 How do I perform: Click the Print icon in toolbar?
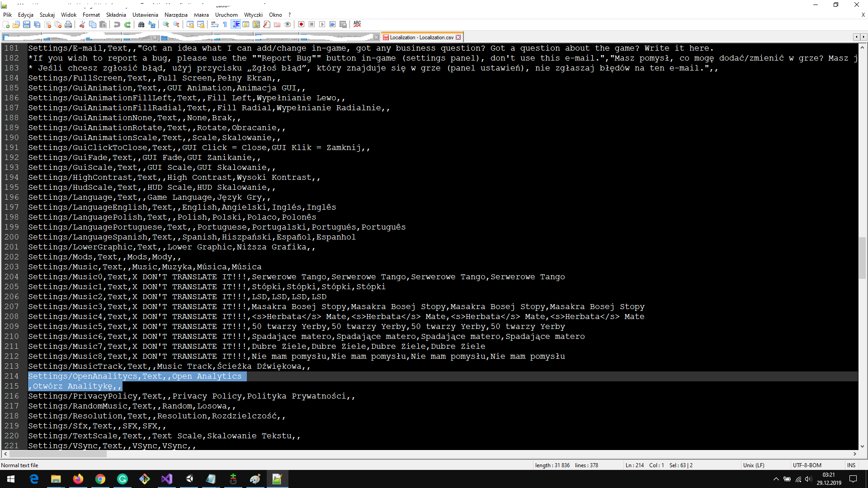(68, 24)
